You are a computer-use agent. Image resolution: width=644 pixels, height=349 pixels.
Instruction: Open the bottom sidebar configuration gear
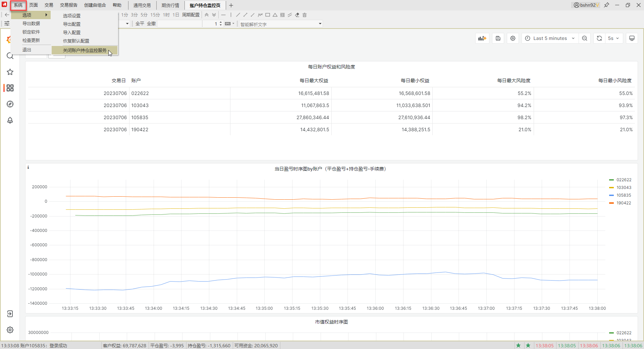10,330
